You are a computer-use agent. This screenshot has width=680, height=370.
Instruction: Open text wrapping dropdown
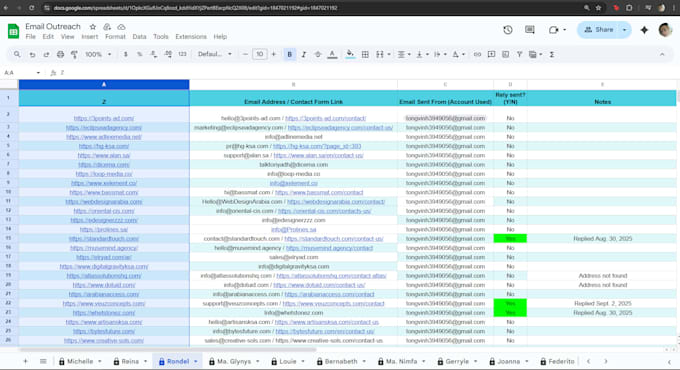[440, 54]
